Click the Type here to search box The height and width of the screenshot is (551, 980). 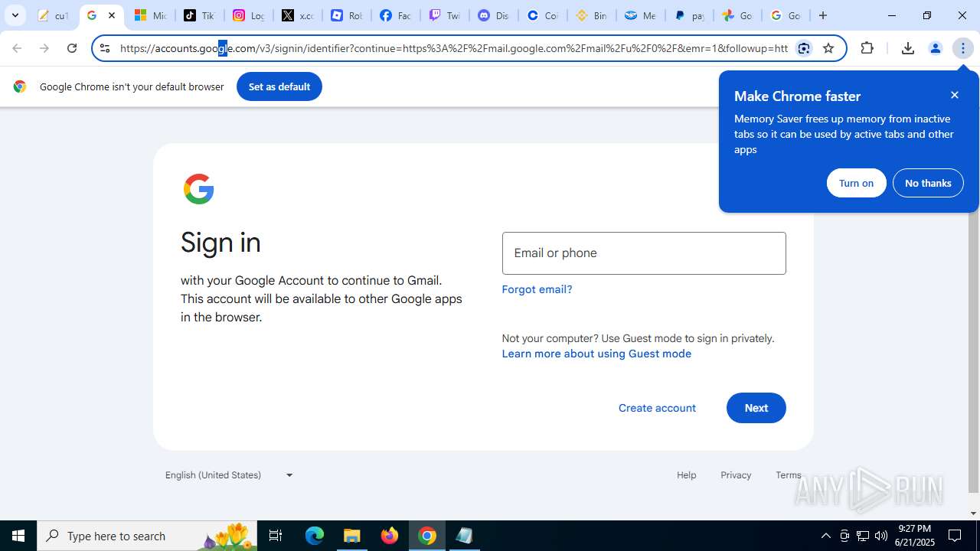pos(147,536)
